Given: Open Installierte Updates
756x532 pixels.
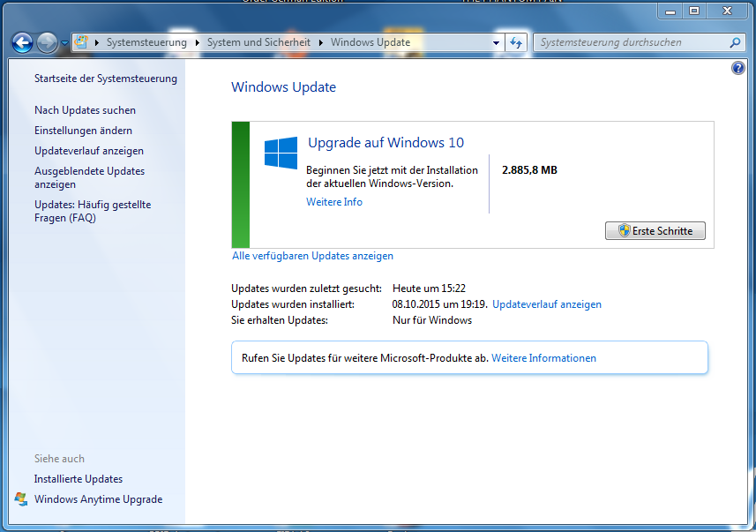Looking at the screenshot, I should pos(79,479).
